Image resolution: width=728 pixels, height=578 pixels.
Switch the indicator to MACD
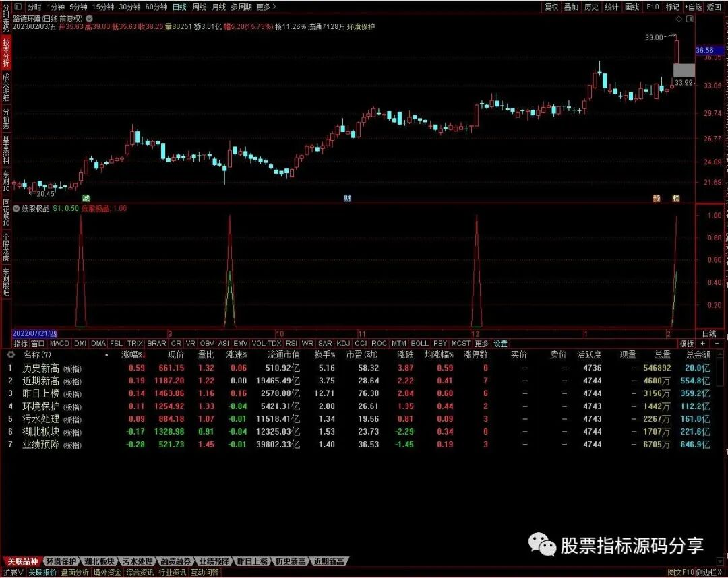tap(59, 344)
